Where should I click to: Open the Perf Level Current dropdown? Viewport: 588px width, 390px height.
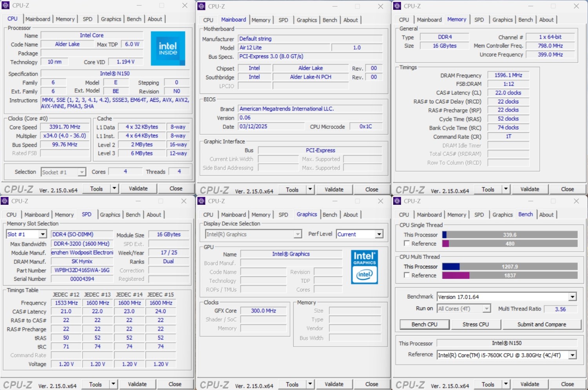pos(379,234)
